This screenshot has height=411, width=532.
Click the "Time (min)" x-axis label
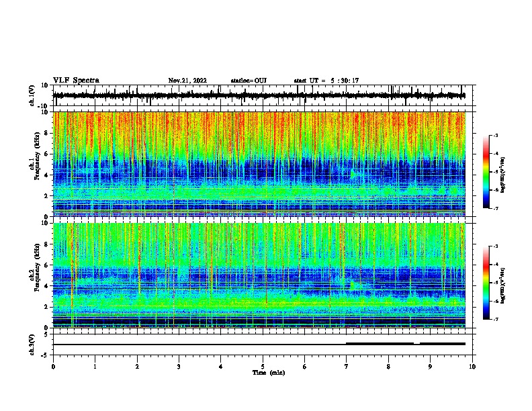[x=269, y=373]
